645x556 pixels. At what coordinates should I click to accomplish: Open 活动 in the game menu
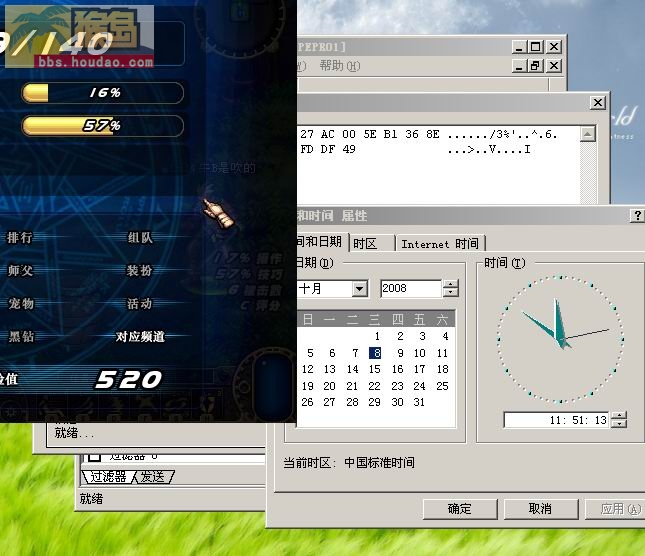pyautogui.click(x=139, y=303)
